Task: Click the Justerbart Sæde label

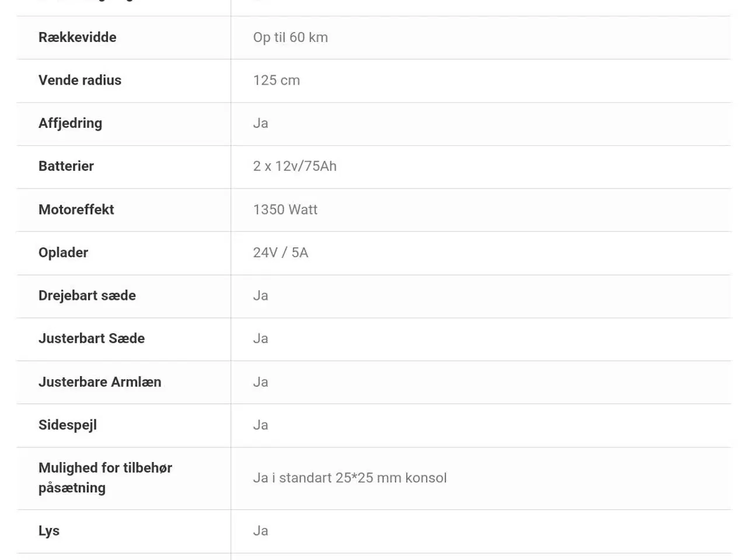Action: point(92,338)
